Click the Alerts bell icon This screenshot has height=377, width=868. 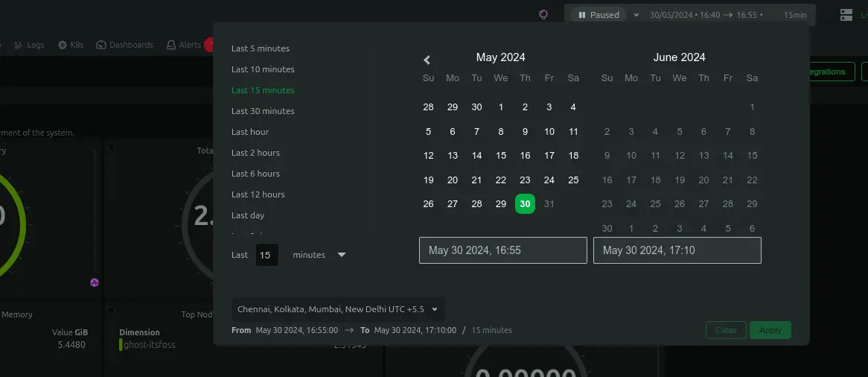(172, 45)
